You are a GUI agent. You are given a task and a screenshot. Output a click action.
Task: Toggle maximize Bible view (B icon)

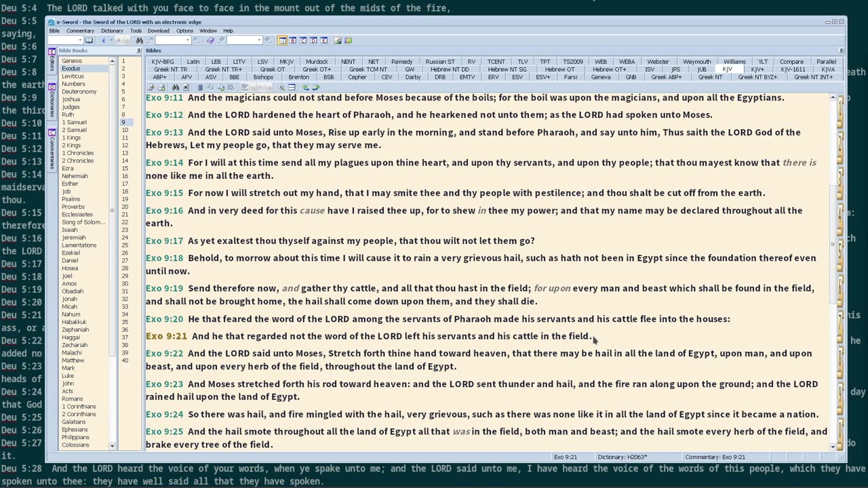(x=293, y=40)
